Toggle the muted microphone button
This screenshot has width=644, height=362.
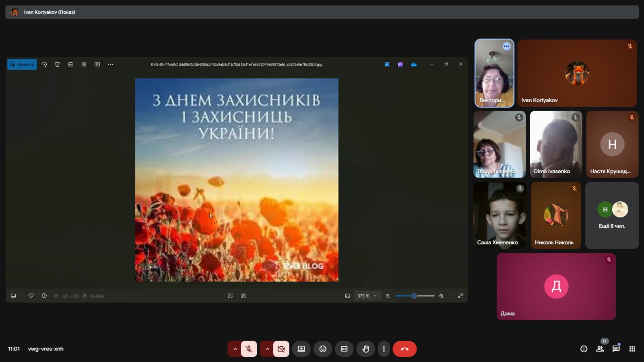pos(249,349)
